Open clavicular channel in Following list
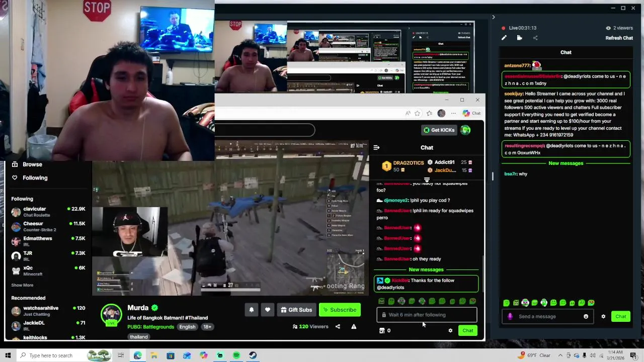This screenshot has width=644, height=362. (48, 212)
